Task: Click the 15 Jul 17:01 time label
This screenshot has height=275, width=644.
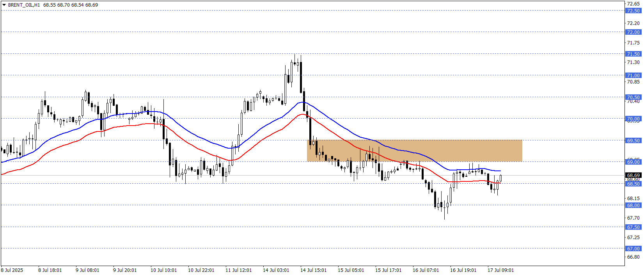Action: point(388,270)
